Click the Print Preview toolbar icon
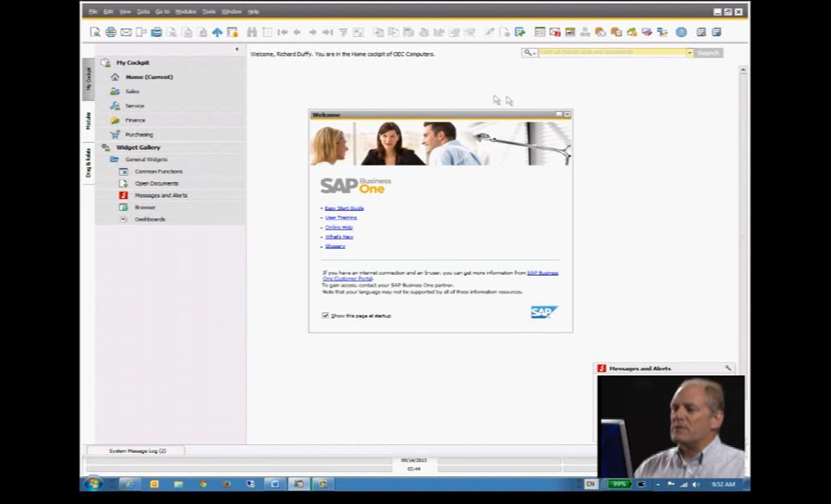This screenshot has height=504, width=831. [x=95, y=32]
